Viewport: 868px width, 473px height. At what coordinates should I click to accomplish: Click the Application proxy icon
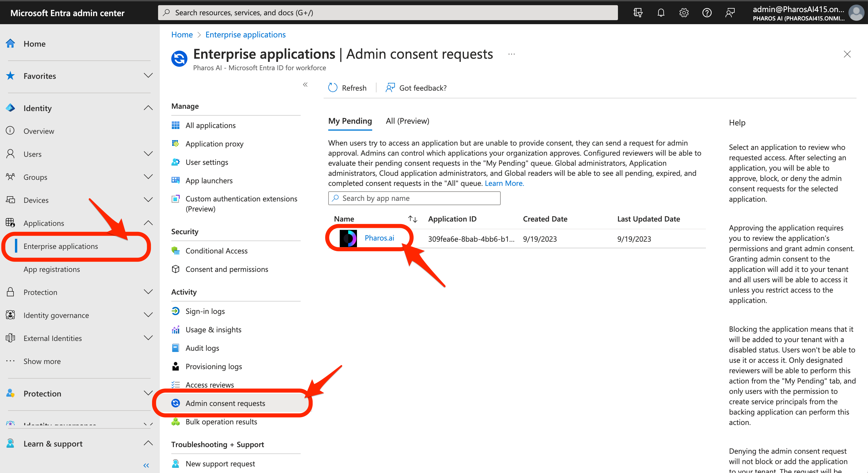(176, 144)
